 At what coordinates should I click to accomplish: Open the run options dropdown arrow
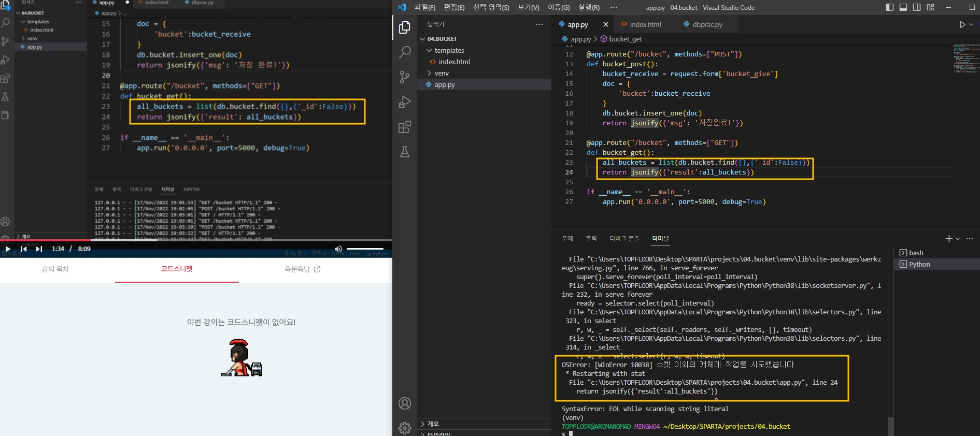[971, 24]
